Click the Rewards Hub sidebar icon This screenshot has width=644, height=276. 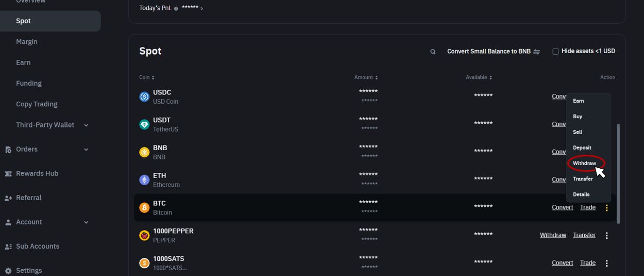(x=8, y=174)
